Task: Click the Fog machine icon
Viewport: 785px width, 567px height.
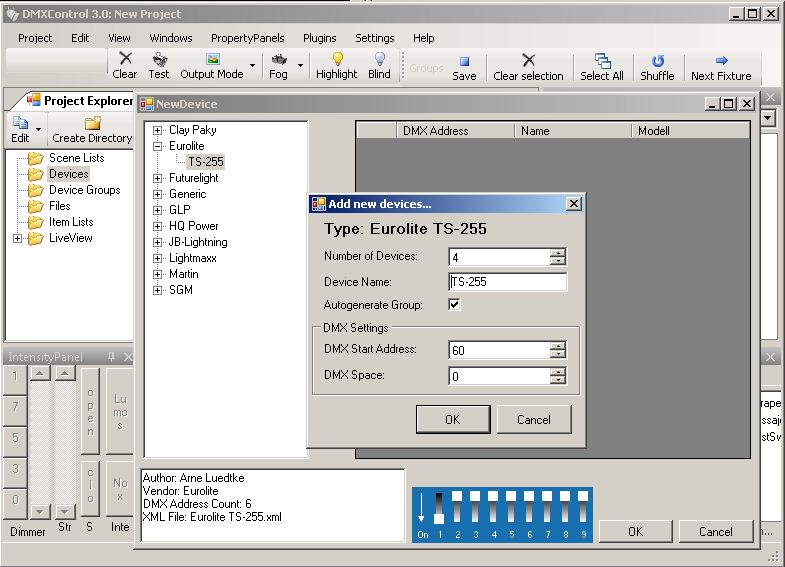Action: click(x=279, y=59)
